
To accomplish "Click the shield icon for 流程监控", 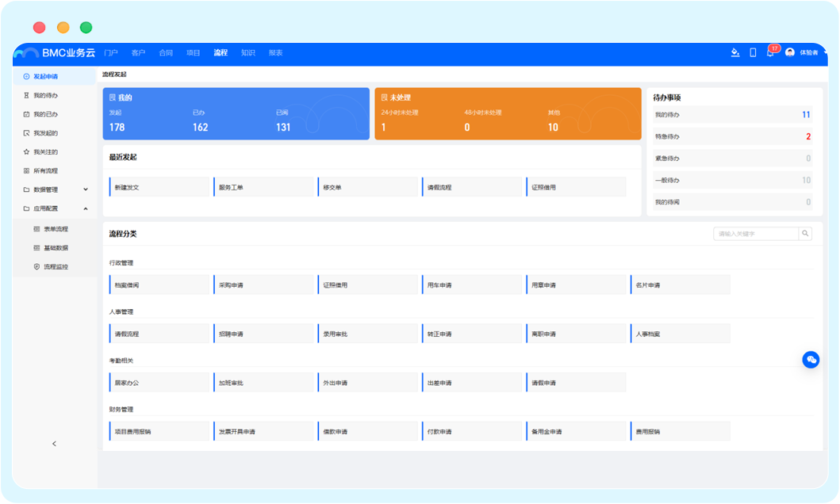I will tap(36, 267).
